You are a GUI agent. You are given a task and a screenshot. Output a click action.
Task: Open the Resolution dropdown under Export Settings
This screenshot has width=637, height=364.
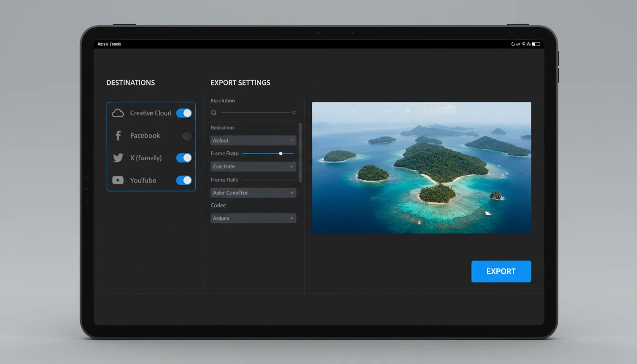[x=253, y=140]
